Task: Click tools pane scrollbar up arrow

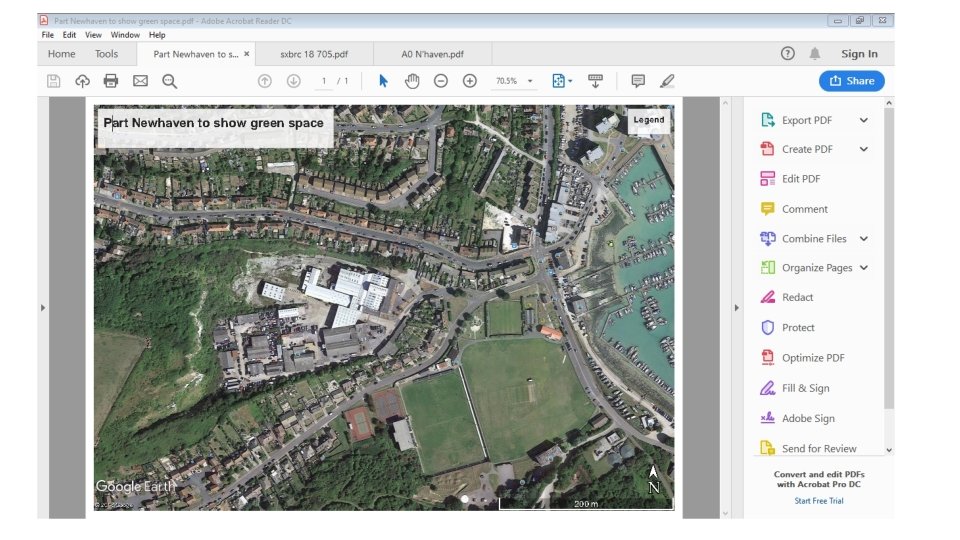Action: pyautogui.click(x=889, y=103)
